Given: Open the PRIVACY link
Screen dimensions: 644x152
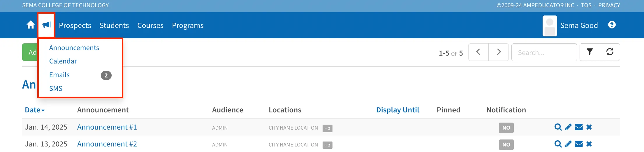Looking at the screenshot, I should pos(609,5).
